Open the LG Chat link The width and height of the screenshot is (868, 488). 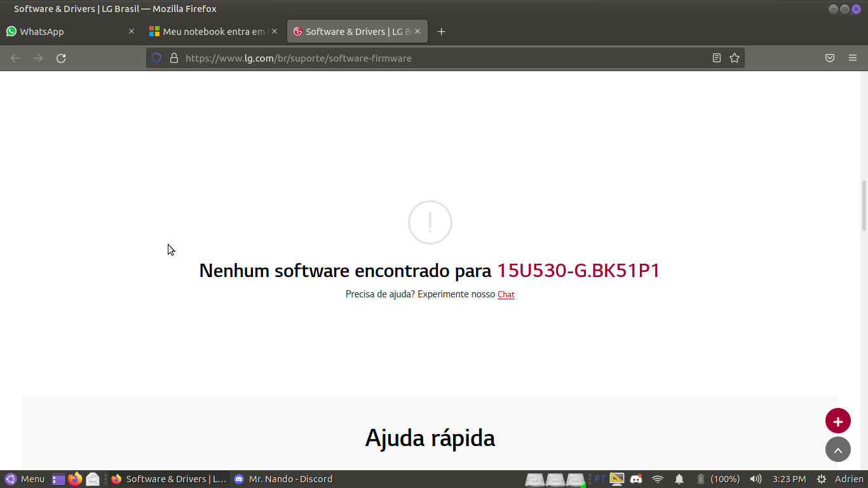pos(506,294)
